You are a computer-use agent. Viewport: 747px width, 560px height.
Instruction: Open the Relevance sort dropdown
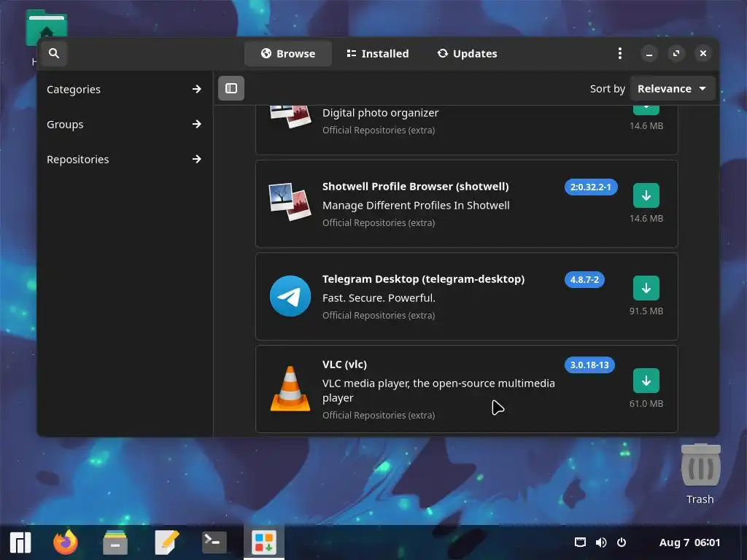point(672,88)
